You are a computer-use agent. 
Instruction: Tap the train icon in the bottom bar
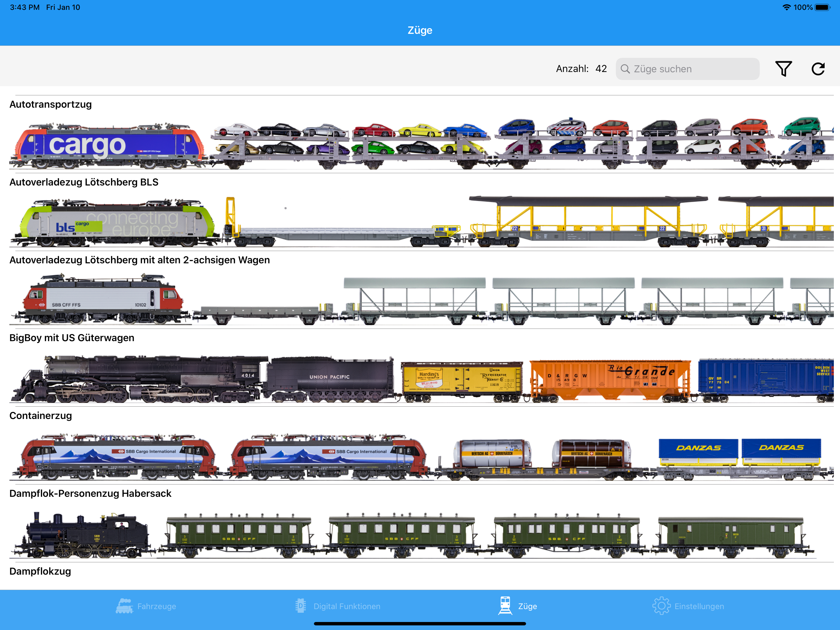[505, 606]
